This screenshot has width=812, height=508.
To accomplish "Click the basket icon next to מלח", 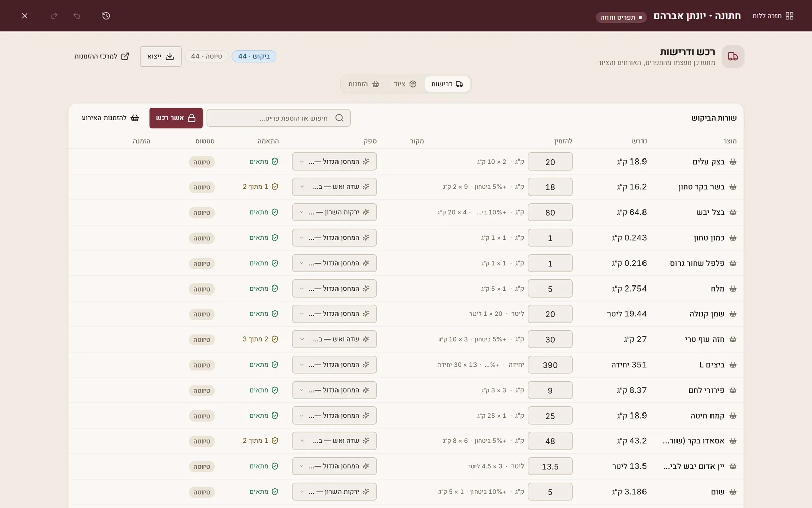I will [733, 289].
